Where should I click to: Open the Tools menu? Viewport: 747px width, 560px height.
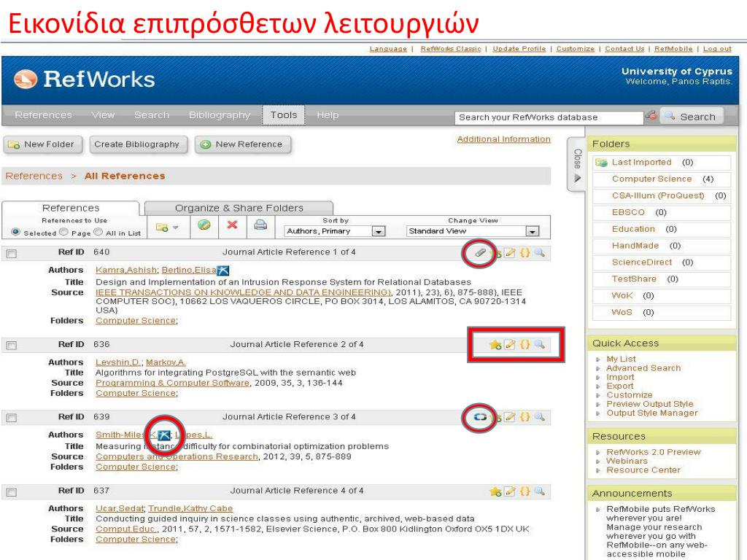(284, 115)
